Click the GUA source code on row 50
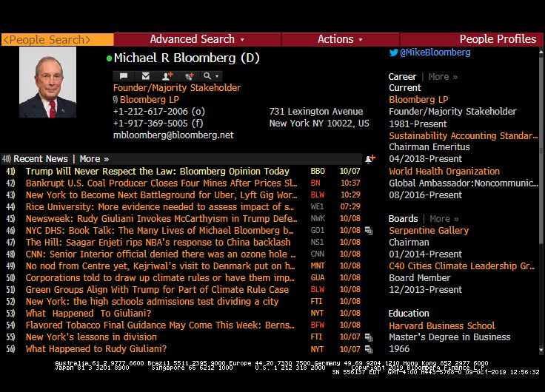545x392 pixels. pyautogui.click(x=318, y=278)
